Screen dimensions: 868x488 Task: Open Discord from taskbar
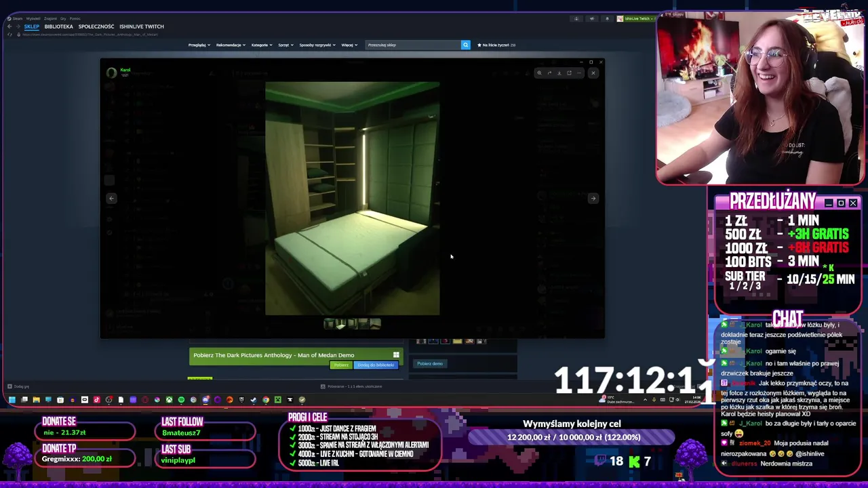tap(206, 400)
